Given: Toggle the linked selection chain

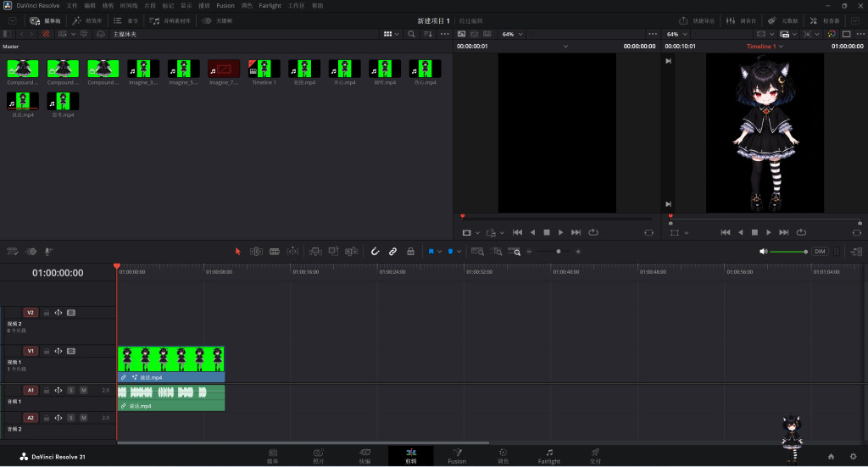Looking at the screenshot, I should (392, 251).
